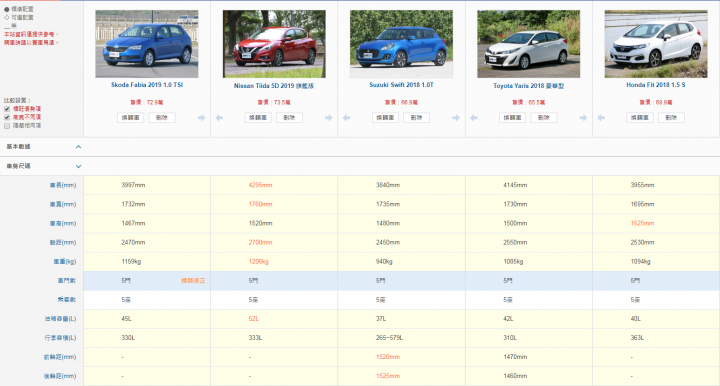This screenshot has height=386, width=720.
Task: Move Suzuki Swift column left with arrow
Action: coord(346,118)
